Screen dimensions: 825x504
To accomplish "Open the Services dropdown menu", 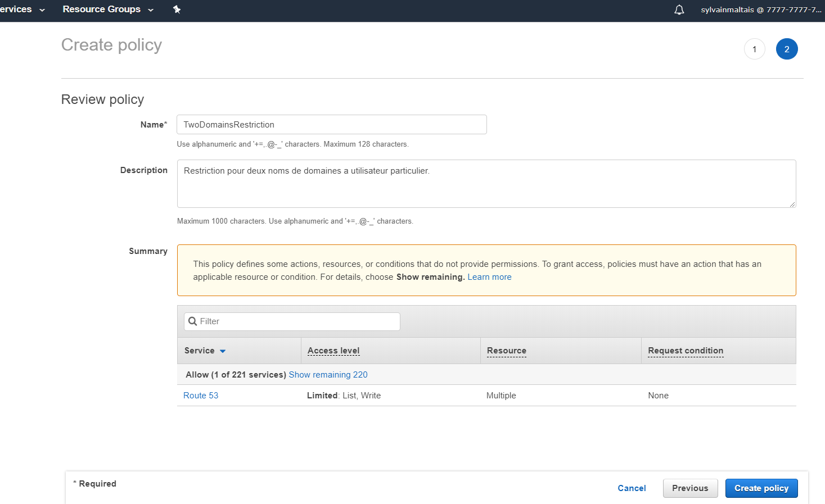I will [21, 10].
